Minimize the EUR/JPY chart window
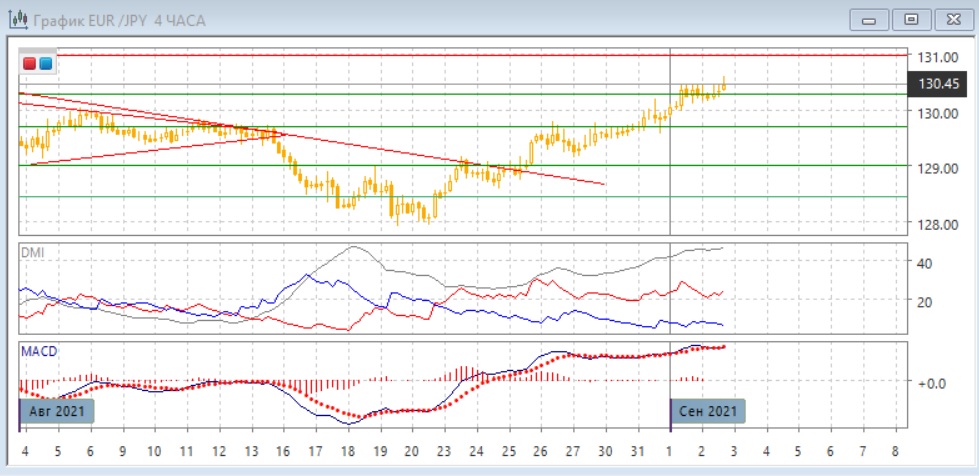This screenshot has width=979, height=476. coord(868,20)
